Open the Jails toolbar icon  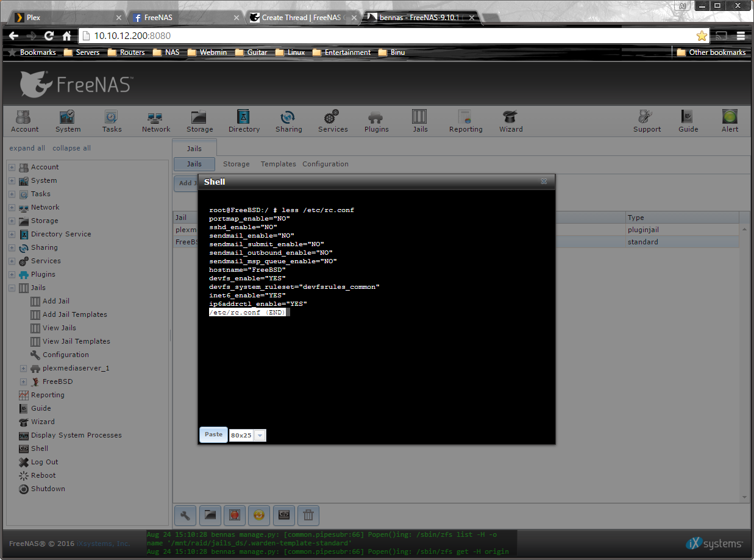[x=420, y=121]
